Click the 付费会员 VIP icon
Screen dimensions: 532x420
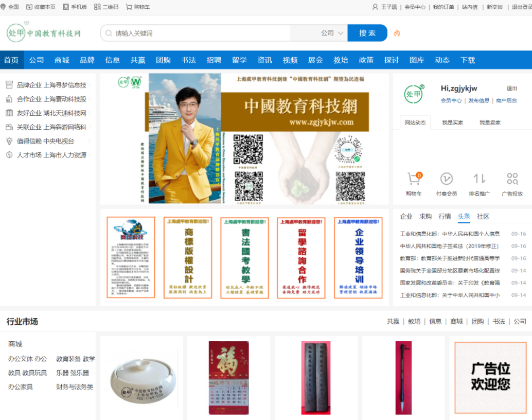pyautogui.click(x=447, y=179)
